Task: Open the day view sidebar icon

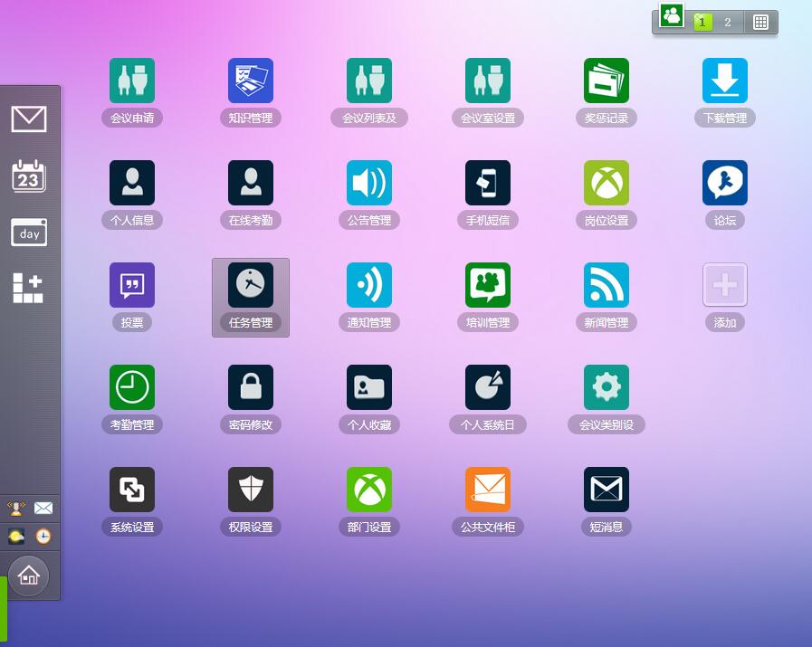Action: 29,233
